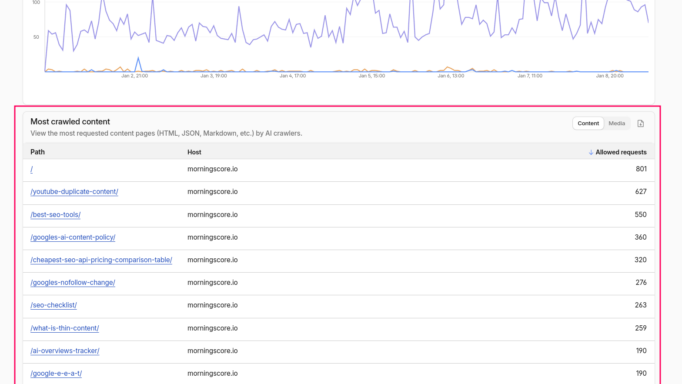Viewport: 682px width, 384px height.
Task: Select the 550 allowed requests value
Action: click(x=641, y=214)
